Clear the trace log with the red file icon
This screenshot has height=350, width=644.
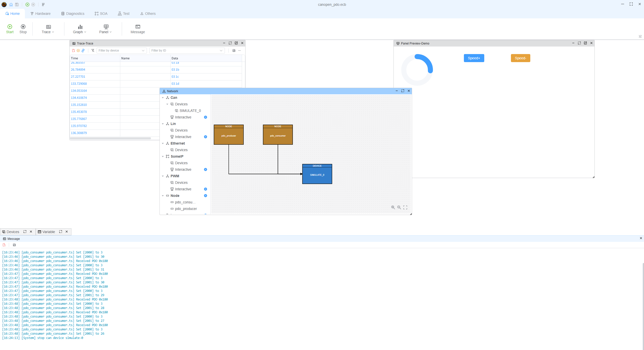click(x=73, y=51)
